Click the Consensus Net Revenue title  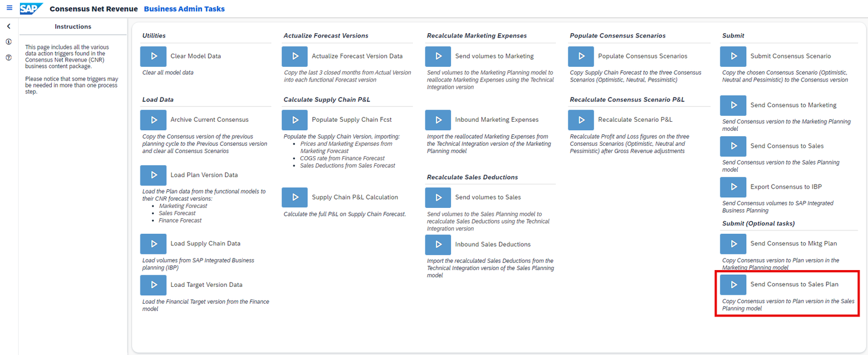93,9
